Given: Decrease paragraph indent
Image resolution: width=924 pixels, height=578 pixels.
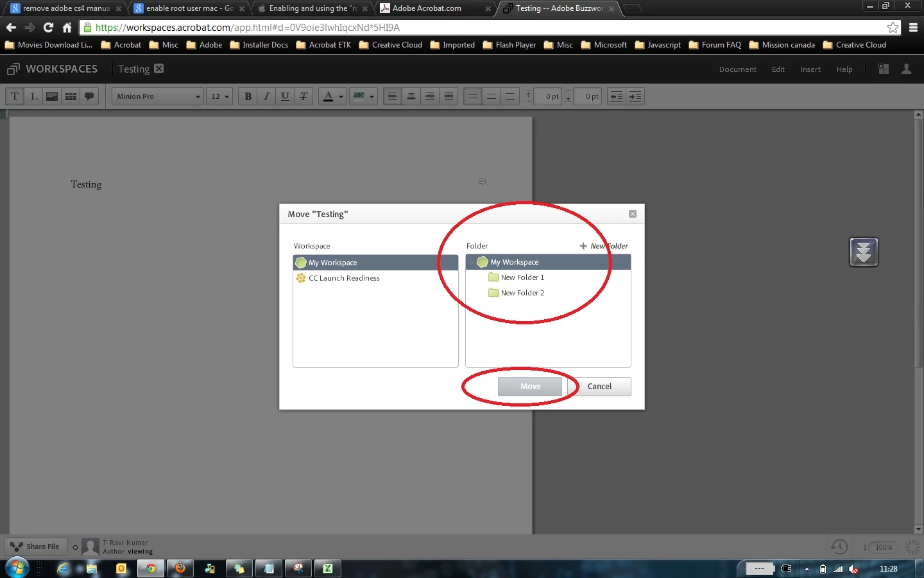Looking at the screenshot, I should (616, 96).
